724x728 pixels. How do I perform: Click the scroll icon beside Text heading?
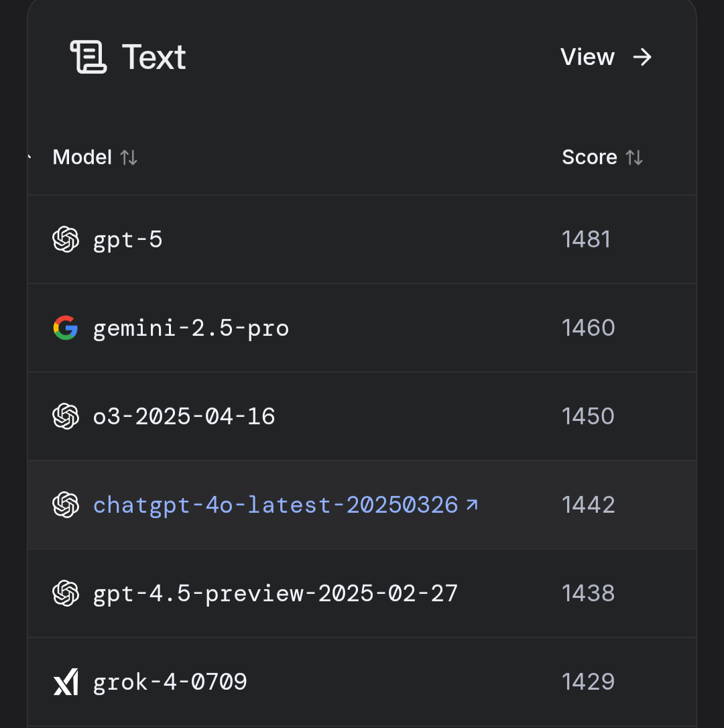pos(88,57)
